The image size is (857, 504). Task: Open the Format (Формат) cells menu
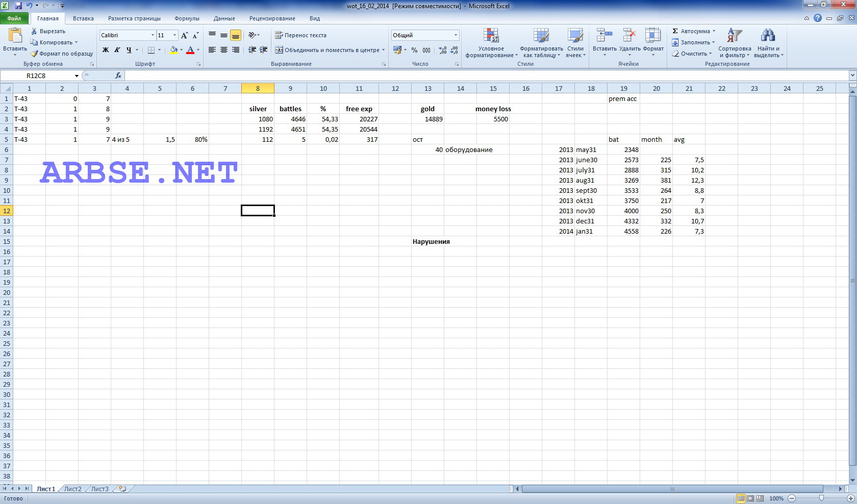[x=653, y=42]
